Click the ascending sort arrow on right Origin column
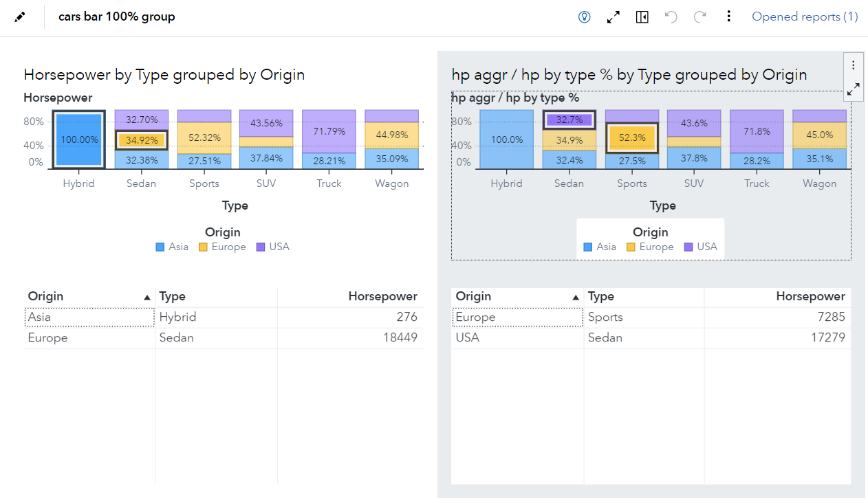Viewport: 868px width, 503px height. [x=575, y=296]
